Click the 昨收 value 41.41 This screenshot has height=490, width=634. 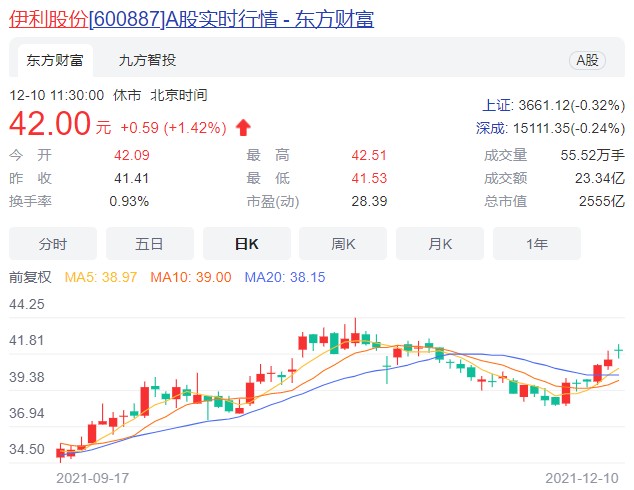[x=131, y=178]
